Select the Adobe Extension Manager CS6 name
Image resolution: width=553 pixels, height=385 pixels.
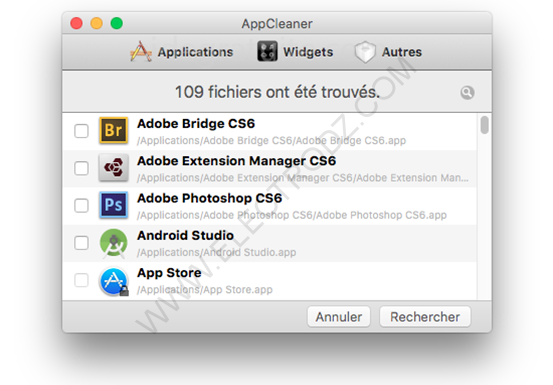pos(236,161)
